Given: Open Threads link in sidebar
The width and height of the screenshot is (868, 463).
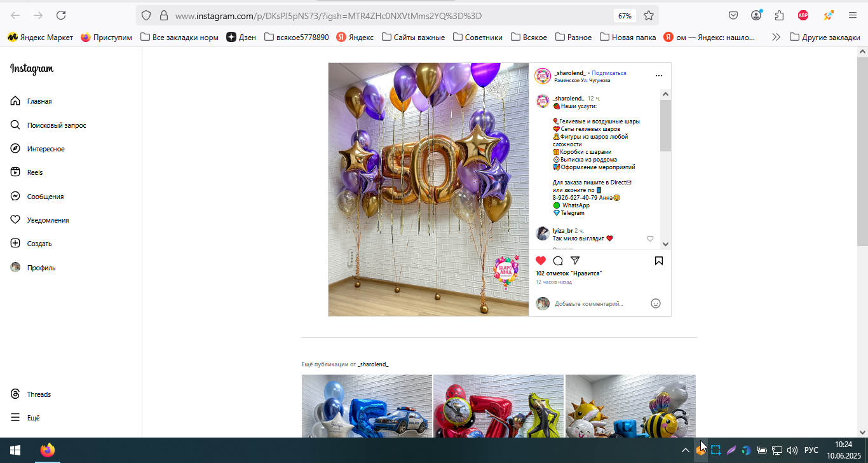Looking at the screenshot, I should tap(31, 394).
